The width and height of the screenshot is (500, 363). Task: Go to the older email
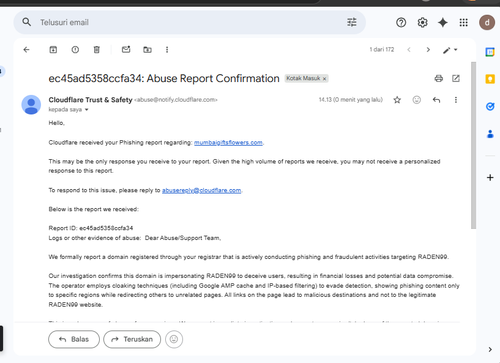click(428, 50)
